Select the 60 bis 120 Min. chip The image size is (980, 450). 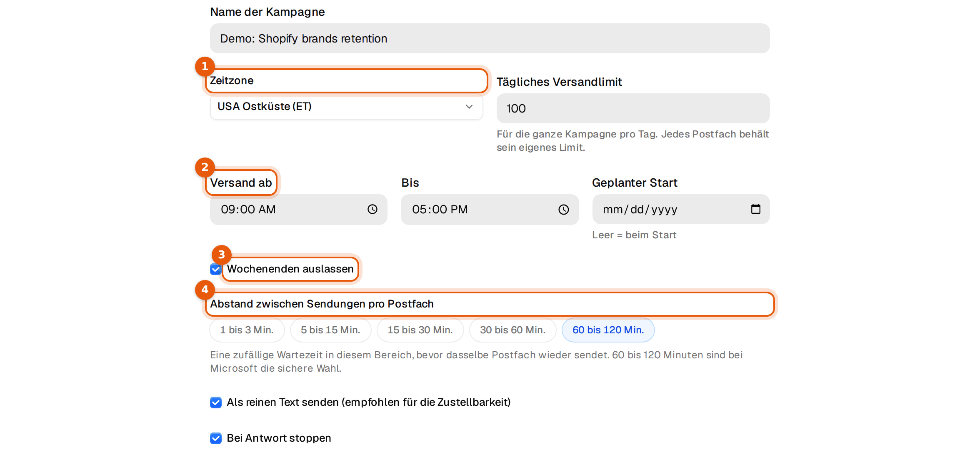coord(608,330)
